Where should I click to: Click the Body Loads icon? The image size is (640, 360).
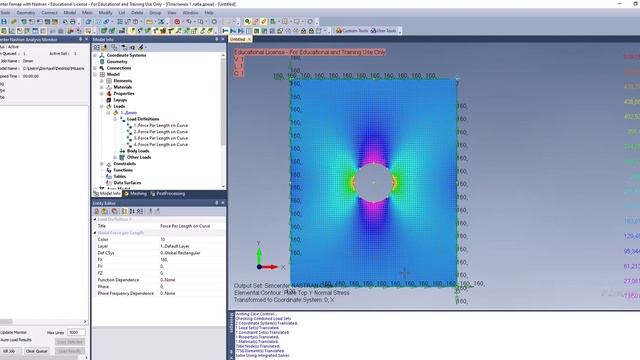click(x=122, y=151)
